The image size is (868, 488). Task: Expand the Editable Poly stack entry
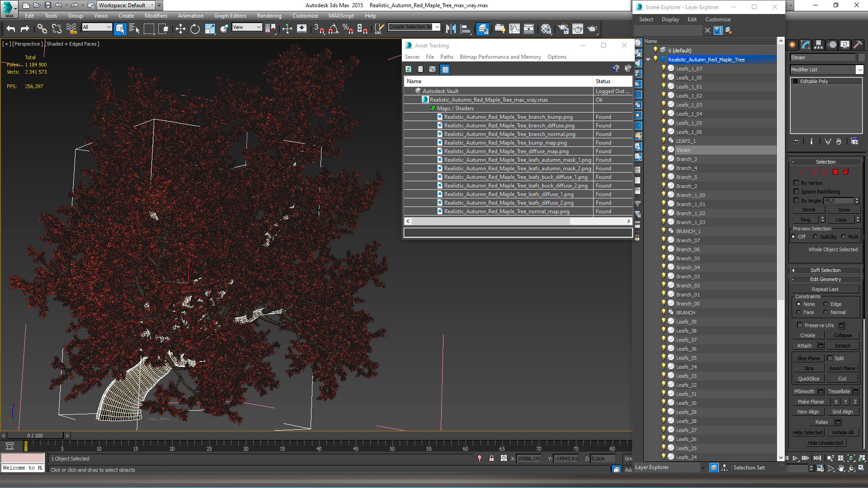[x=796, y=81]
